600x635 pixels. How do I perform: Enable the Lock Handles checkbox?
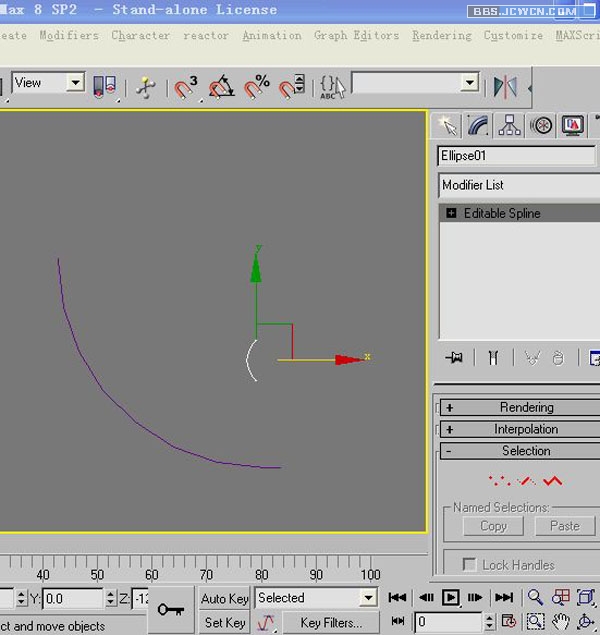tap(470, 564)
